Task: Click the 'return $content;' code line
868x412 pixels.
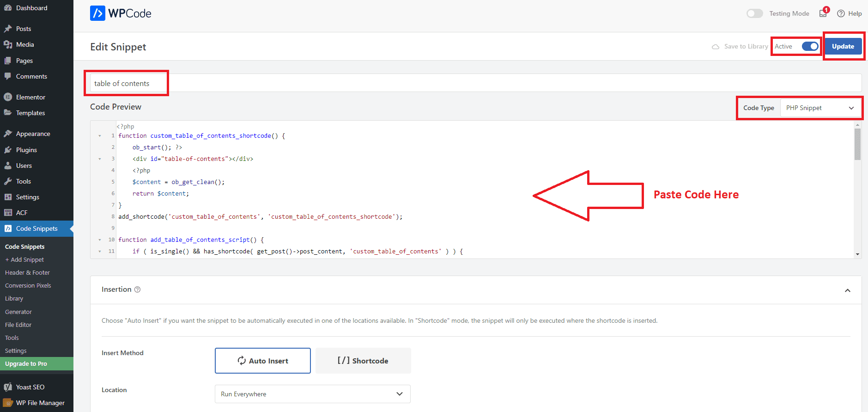Action: coord(161,194)
